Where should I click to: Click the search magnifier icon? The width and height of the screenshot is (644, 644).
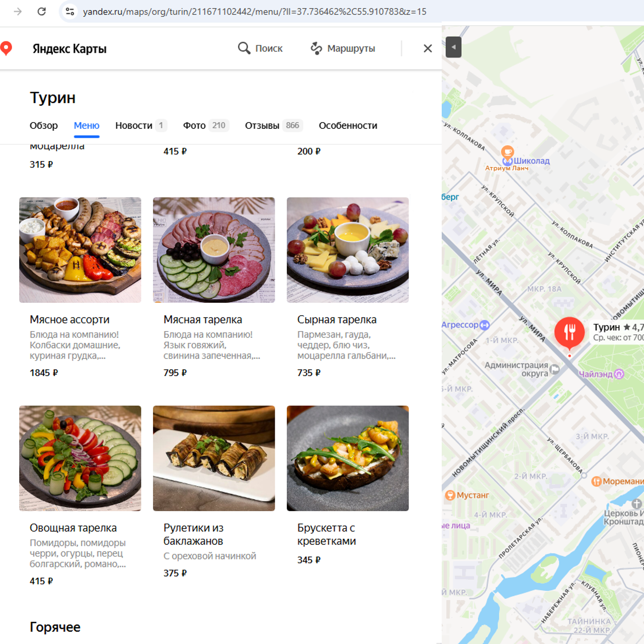pyautogui.click(x=244, y=48)
